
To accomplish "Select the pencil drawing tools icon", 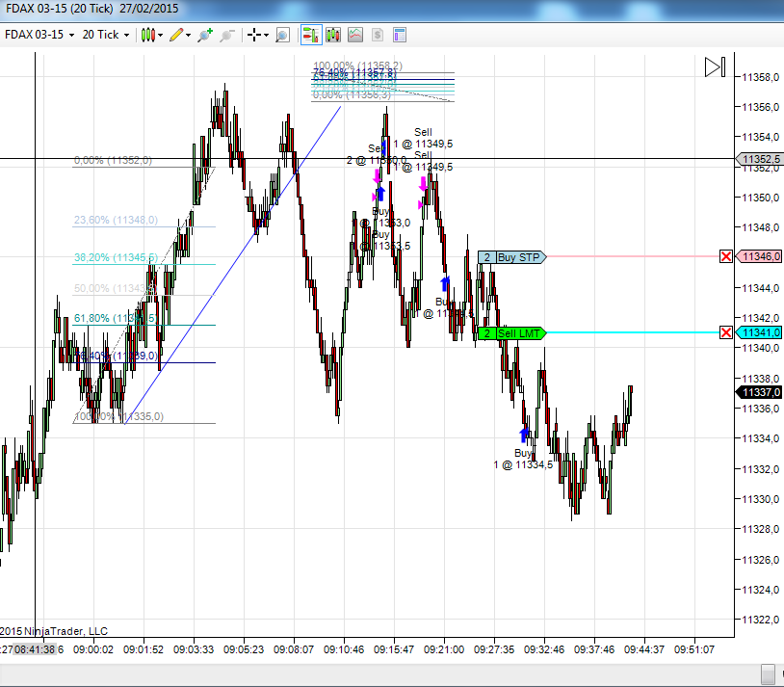I will click(x=176, y=35).
